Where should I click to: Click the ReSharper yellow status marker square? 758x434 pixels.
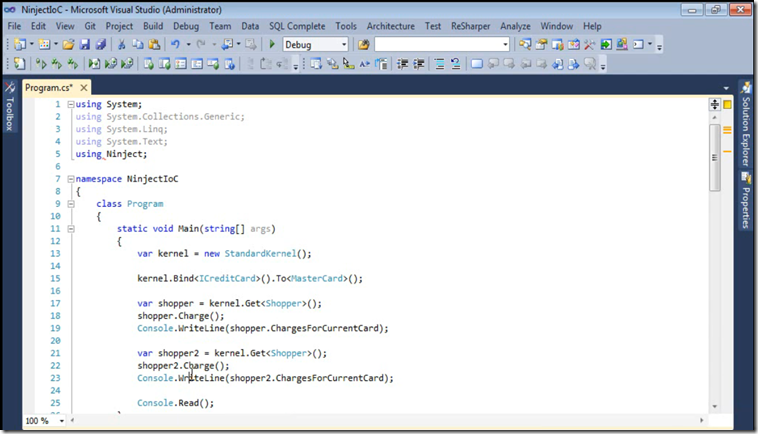[728, 104]
